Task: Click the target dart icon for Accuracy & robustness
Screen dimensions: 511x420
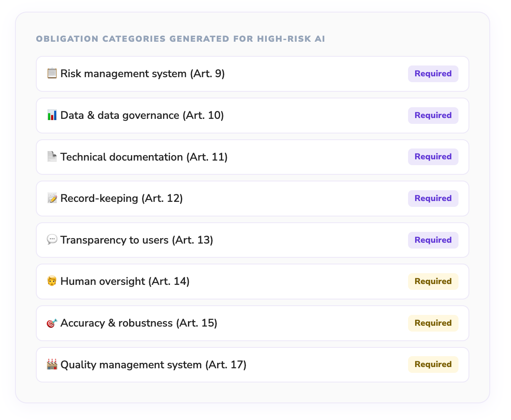Action: point(52,323)
